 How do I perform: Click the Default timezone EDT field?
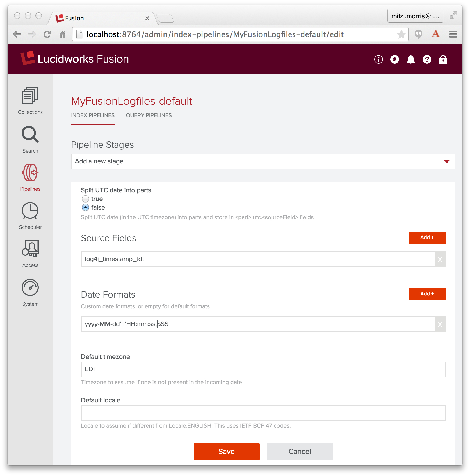pyautogui.click(x=263, y=369)
